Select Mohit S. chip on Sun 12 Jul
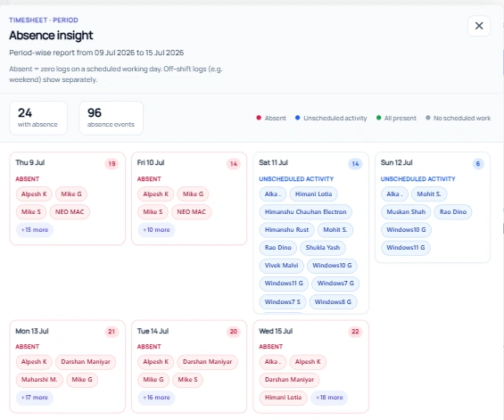The height and width of the screenshot is (420, 504). [429, 194]
